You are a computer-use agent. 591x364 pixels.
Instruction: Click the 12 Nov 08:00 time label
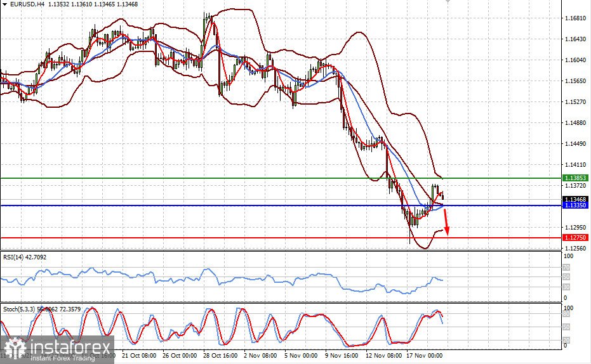click(383, 355)
